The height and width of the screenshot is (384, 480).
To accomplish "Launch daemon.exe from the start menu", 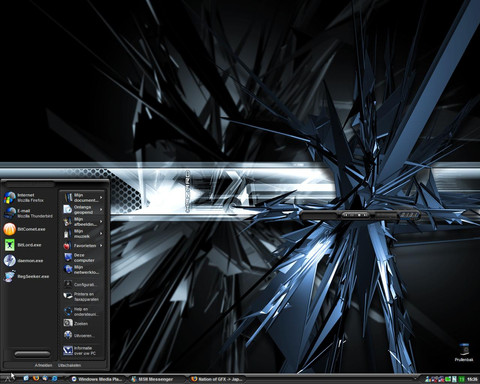I will tap(23, 261).
